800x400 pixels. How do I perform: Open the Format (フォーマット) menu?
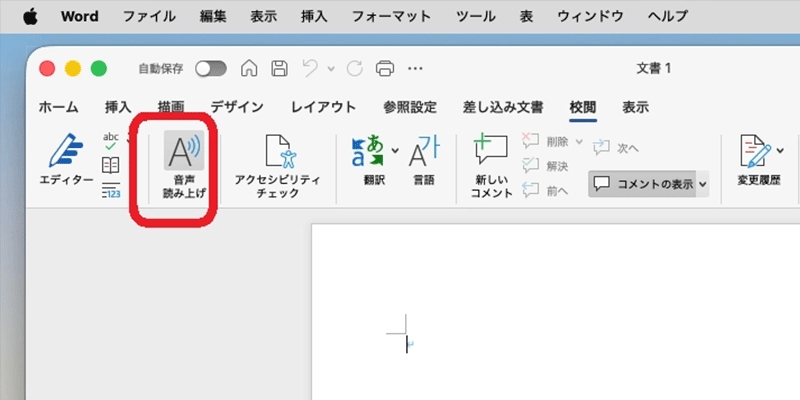(392, 16)
